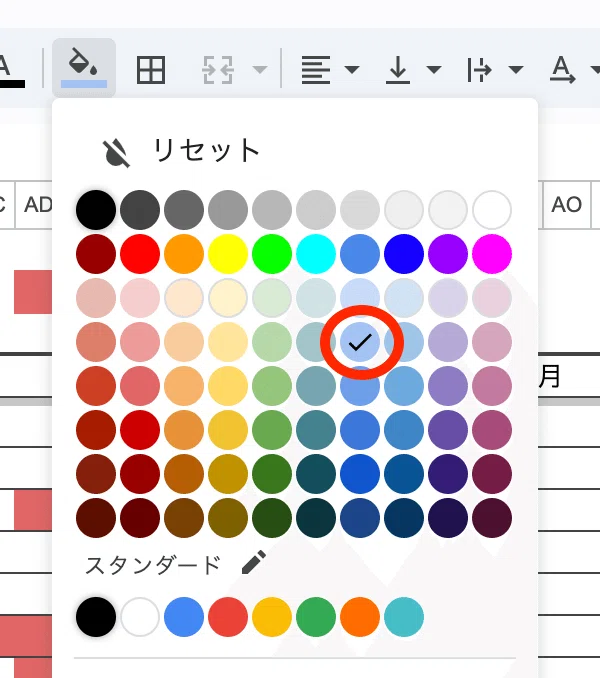Screen dimensions: 600x678
Task: Pick the black swatch in スタンダード row
Action: click(x=96, y=617)
